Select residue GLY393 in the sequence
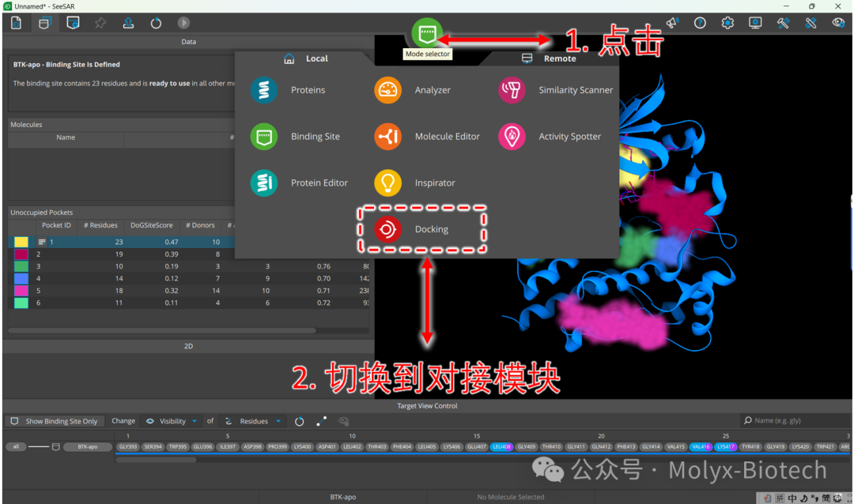This screenshot has width=854, height=504. click(x=128, y=447)
